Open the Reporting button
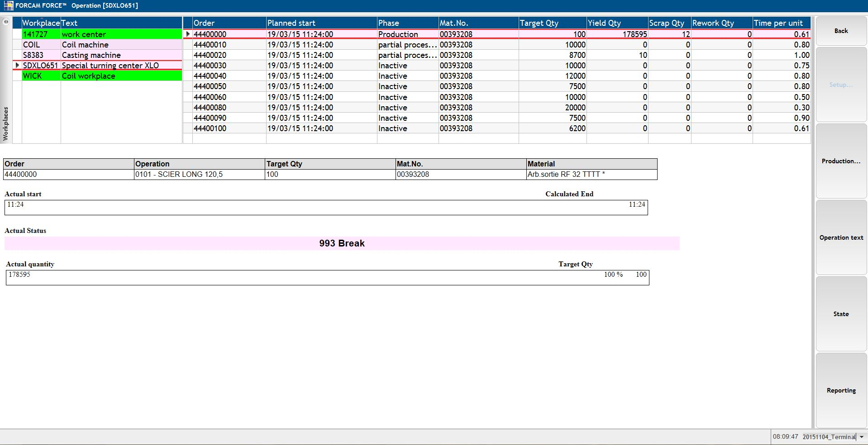The image size is (868, 445). point(841,390)
